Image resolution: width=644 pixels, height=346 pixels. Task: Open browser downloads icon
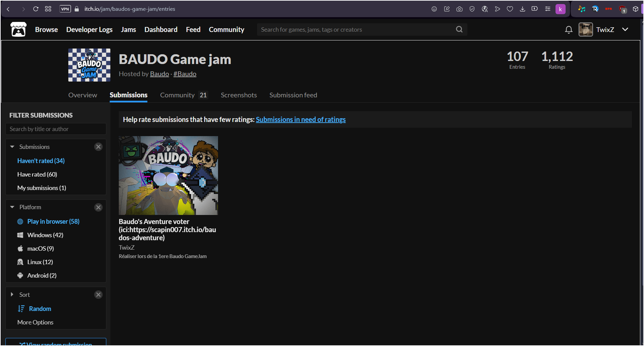point(523,9)
